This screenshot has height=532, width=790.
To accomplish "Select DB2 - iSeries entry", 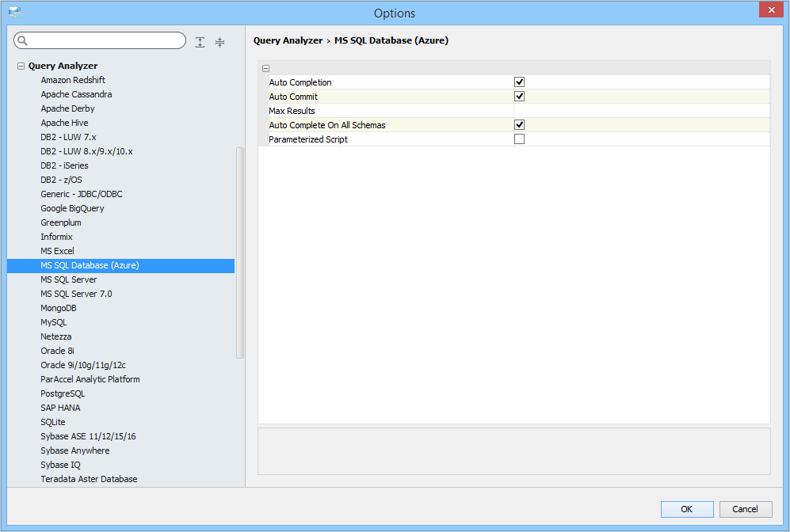I will pyautogui.click(x=64, y=165).
